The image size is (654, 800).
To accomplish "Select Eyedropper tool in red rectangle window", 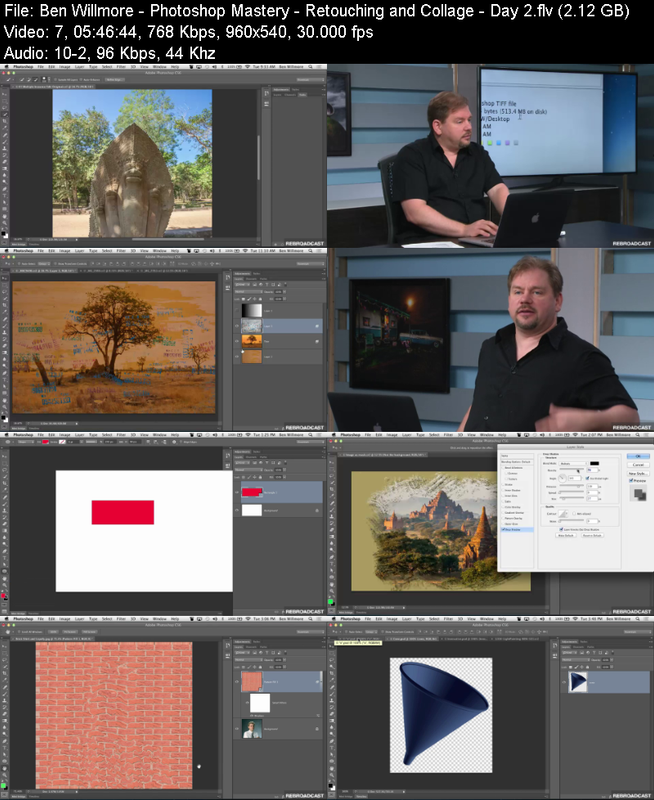I will coord(5,489).
